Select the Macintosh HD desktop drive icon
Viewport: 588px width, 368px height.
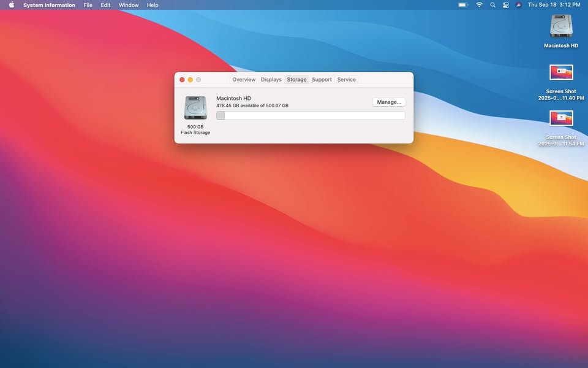tap(561, 27)
